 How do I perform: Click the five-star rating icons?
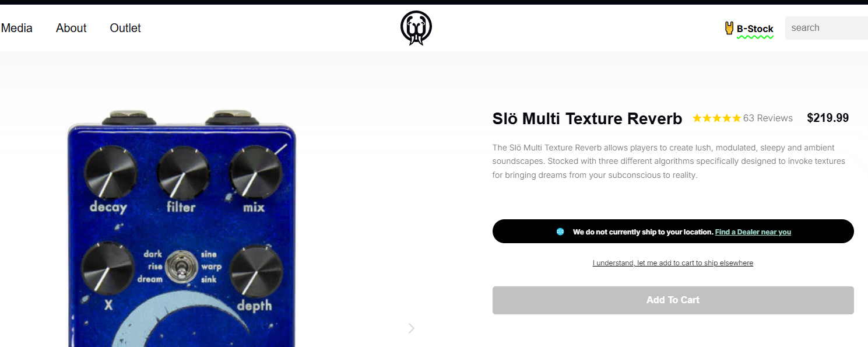coord(716,118)
